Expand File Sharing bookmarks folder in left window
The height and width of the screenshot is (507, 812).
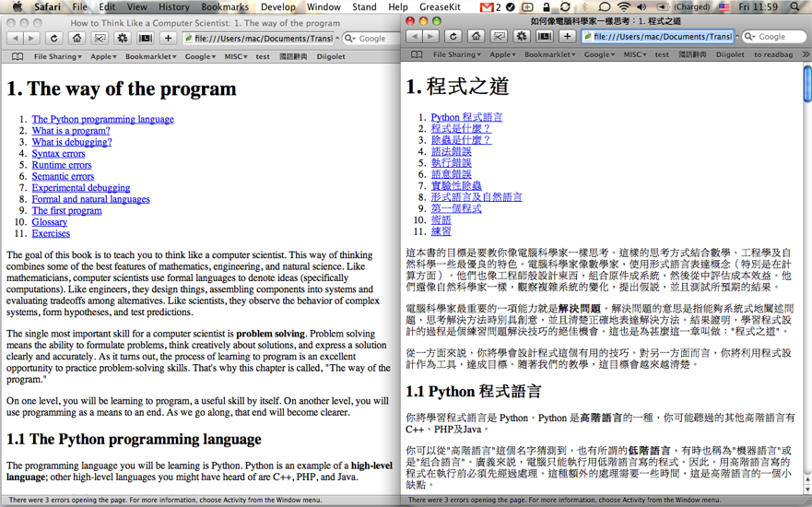pyautogui.click(x=57, y=56)
